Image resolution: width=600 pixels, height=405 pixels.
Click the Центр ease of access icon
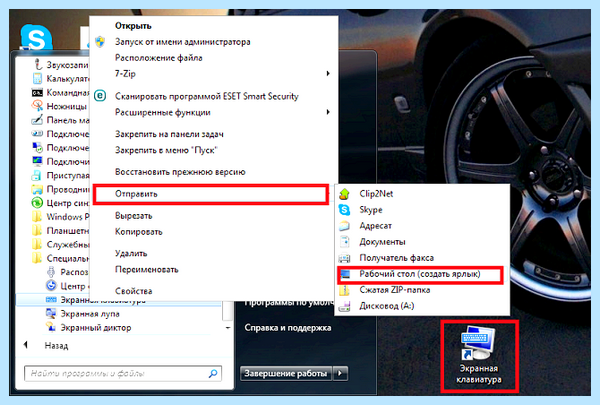pos(51,286)
